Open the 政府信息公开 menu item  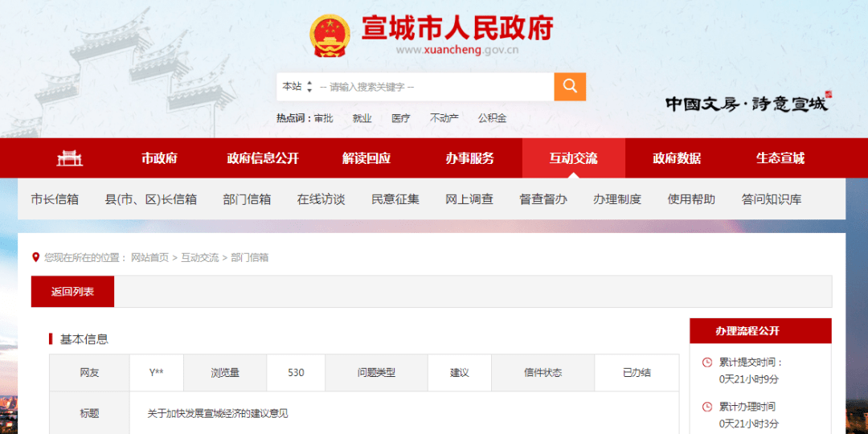263,158
